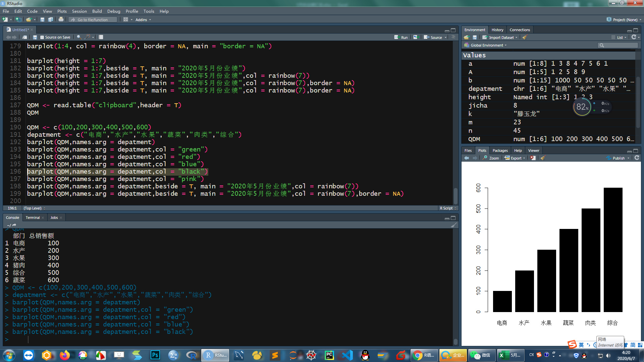Switch to the History tab
The image size is (644, 362).
coord(497,30)
